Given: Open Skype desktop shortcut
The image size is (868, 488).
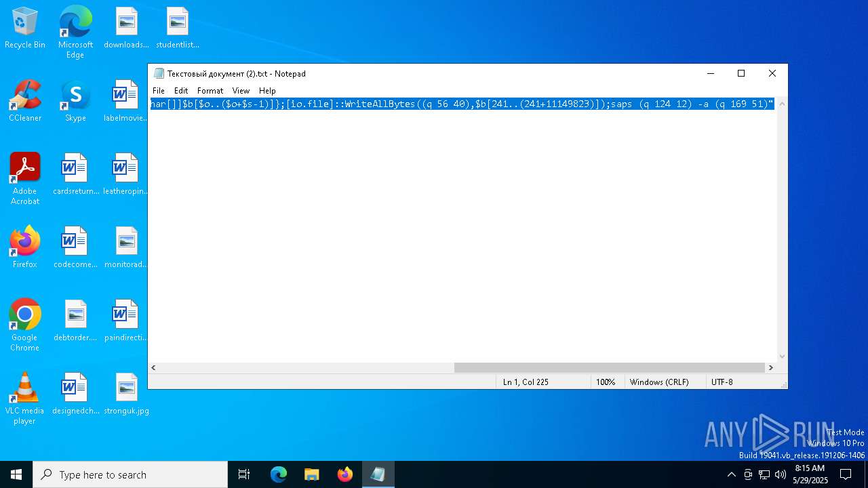Looking at the screenshot, I should 75,102.
